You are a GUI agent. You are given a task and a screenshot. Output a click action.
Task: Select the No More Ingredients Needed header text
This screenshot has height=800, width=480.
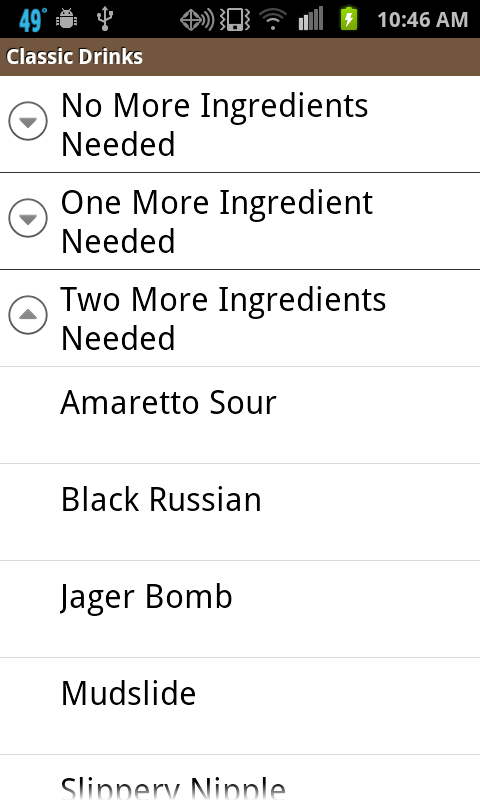tap(214, 124)
